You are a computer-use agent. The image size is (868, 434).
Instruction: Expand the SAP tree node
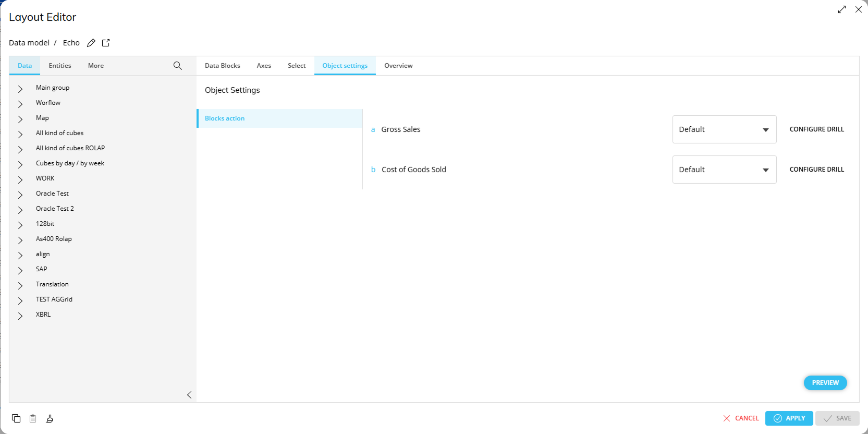pos(20,270)
